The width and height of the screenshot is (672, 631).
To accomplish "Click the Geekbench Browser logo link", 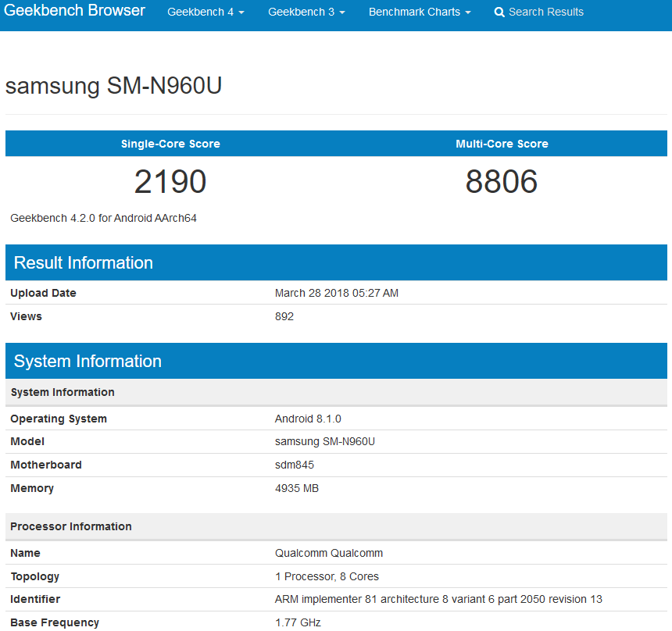I will [74, 10].
